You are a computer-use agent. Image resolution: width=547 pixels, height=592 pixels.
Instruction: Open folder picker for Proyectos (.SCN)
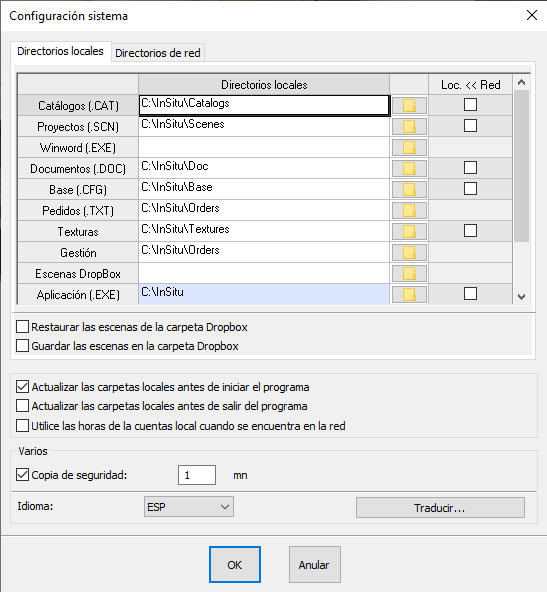coord(409,126)
